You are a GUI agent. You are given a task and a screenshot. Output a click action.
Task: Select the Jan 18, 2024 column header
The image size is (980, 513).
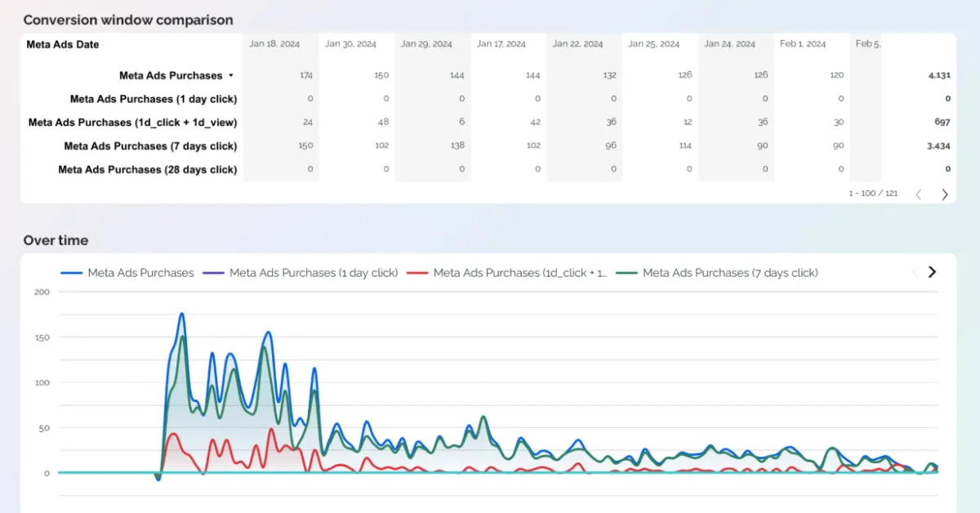274,43
